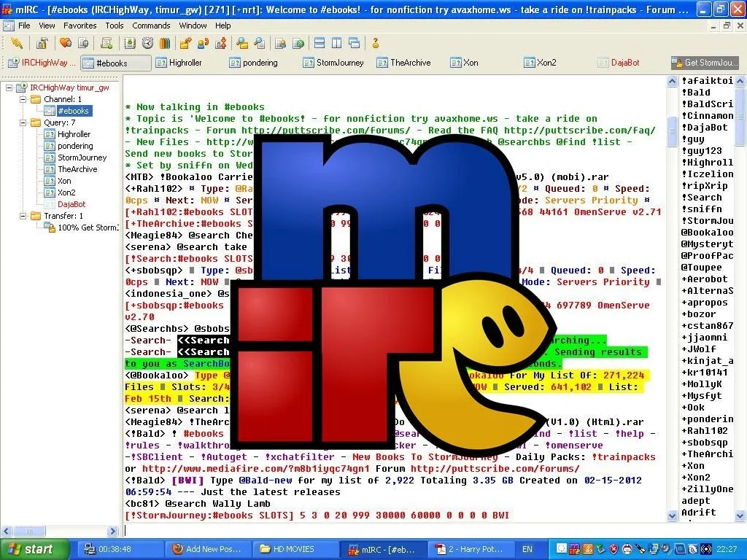
Task: Open the bottom puttscribe.com/forums/ link
Action: click(x=495, y=469)
